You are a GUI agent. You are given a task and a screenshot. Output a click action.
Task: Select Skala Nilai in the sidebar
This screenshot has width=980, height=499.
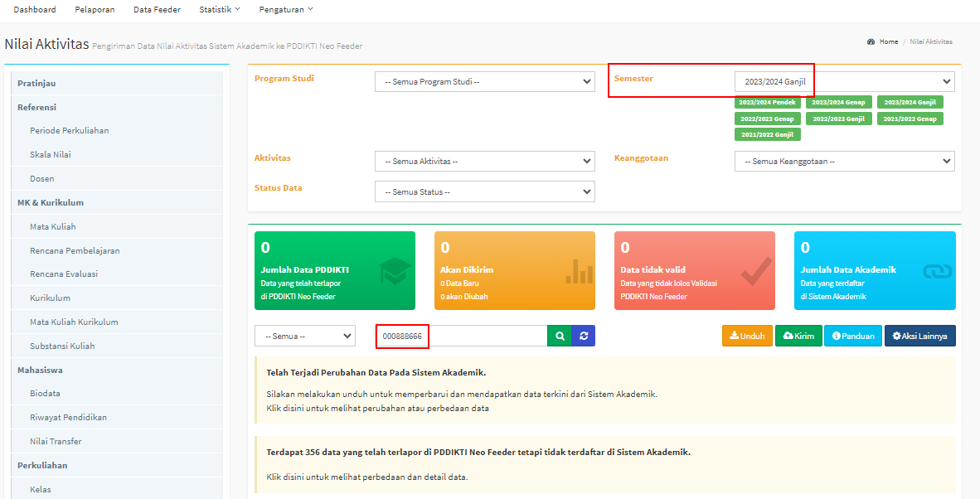[117, 154]
